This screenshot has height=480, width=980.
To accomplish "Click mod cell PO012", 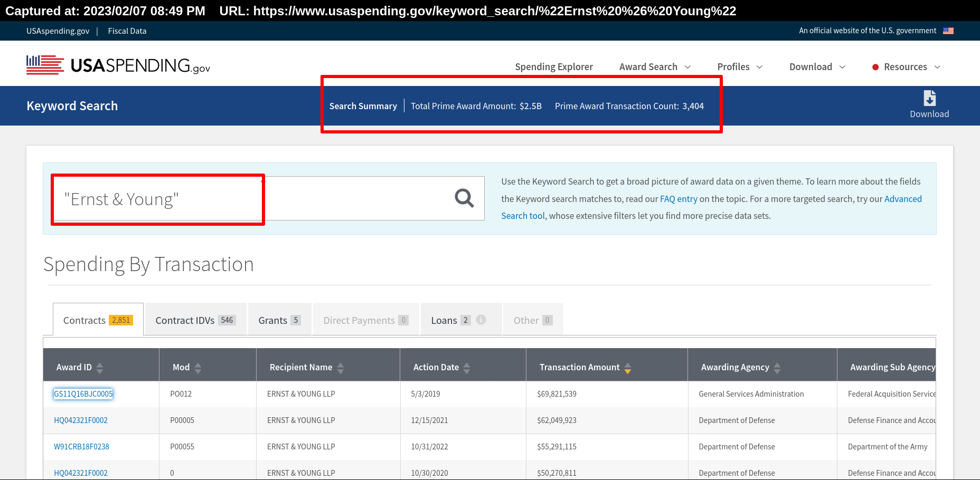I will pos(181,394).
